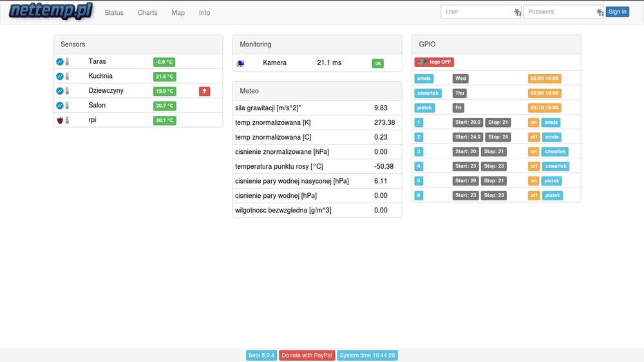
Task: Click the nettemp.pl logo
Action: [51, 11]
